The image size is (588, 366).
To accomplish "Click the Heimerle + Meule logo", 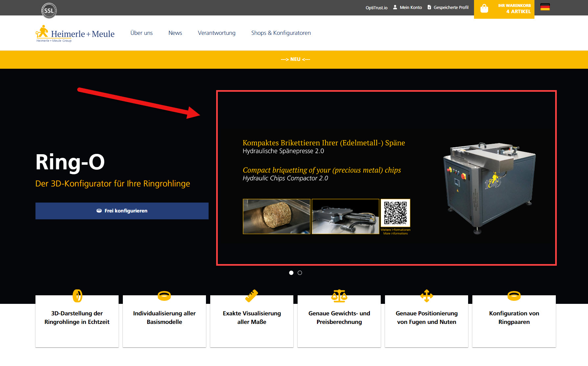I will [75, 34].
